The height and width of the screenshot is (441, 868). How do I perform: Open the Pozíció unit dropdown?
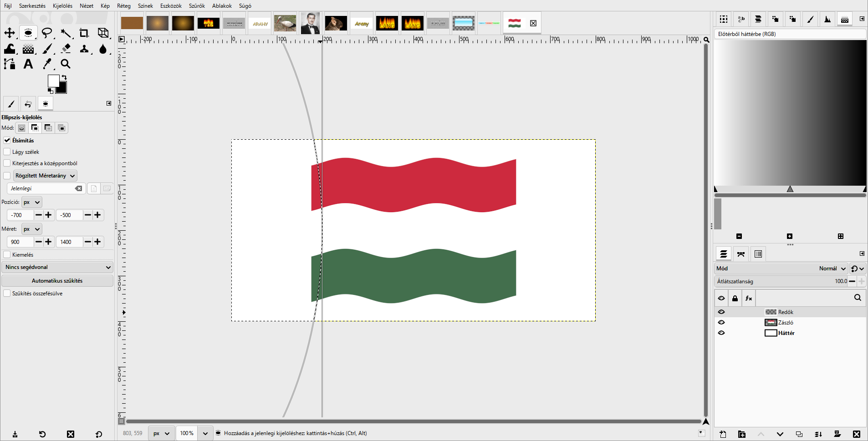click(32, 202)
